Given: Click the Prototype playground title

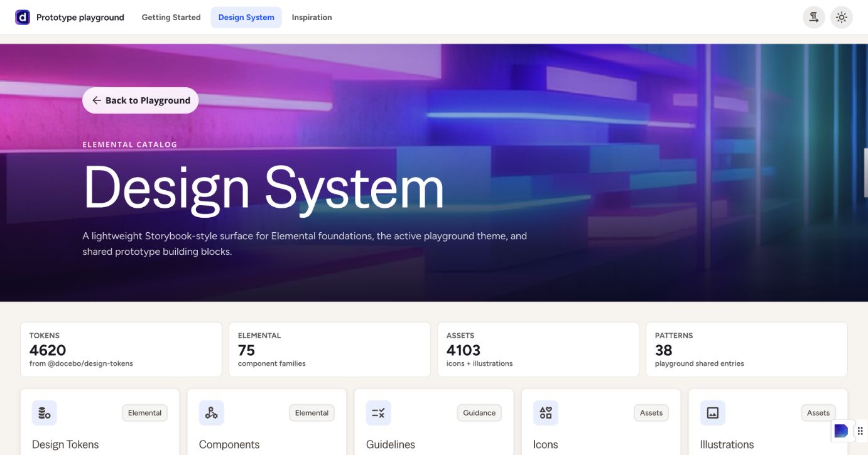Looking at the screenshot, I should click(x=80, y=18).
